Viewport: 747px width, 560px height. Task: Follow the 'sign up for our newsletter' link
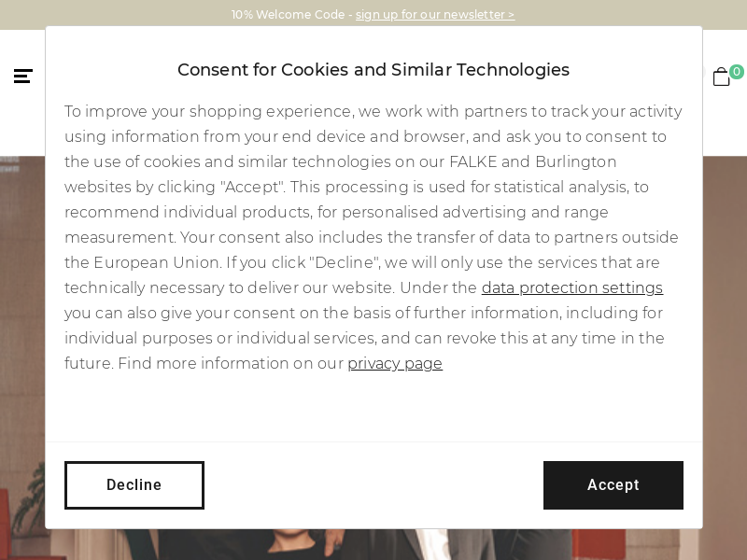435,15
